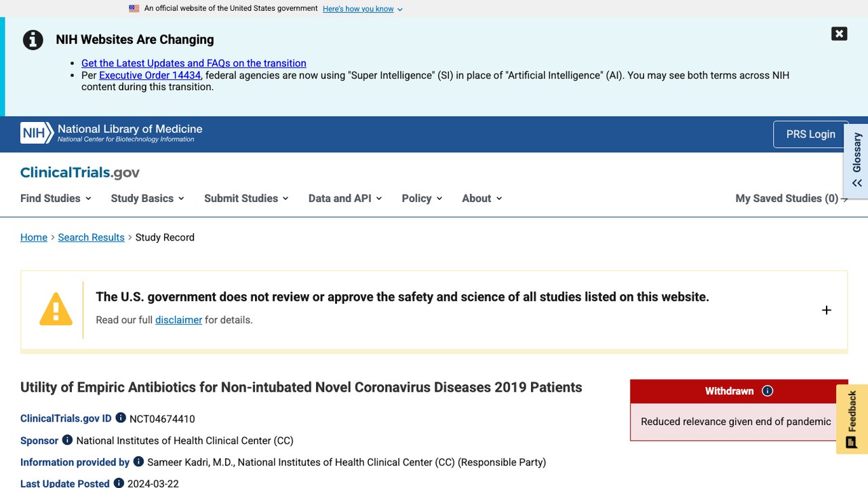Click the last update date 2024-03-22
868x488 pixels.
pos(153,483)
